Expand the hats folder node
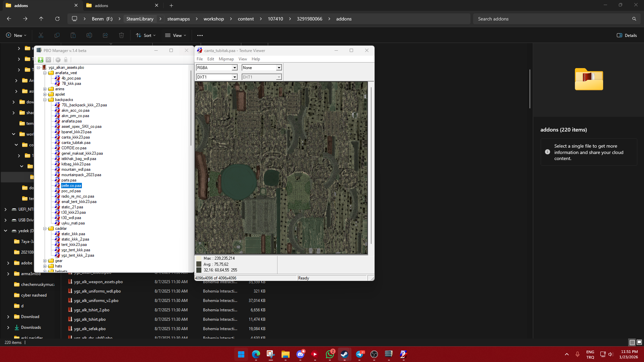The width and height of the screenshot is (644, 362). (x=45, y=266)
